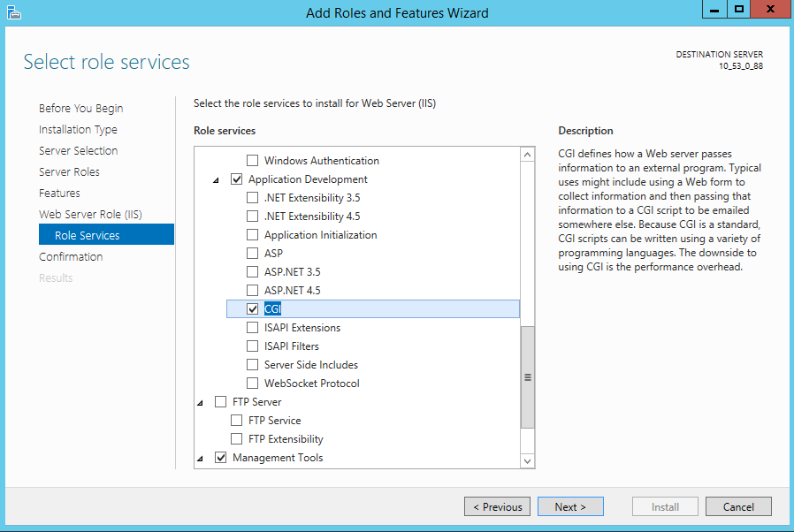Click the role services scrollbar thumb

tap(528, 376)
